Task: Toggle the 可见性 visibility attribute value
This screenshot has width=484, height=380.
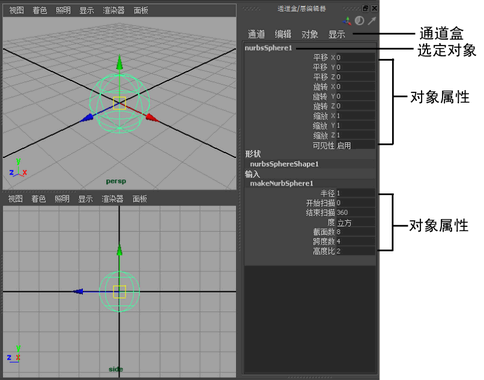Action: 355,145
